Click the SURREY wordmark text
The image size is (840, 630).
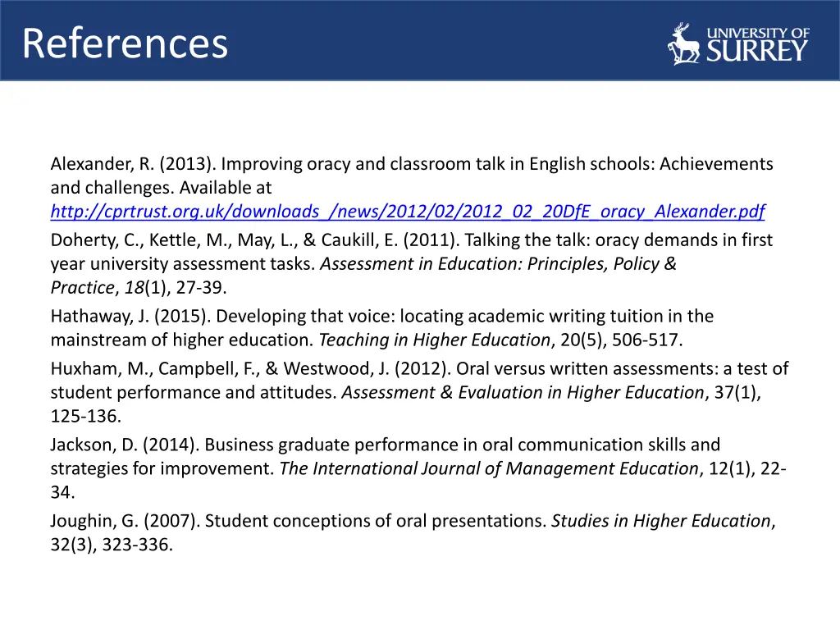(x=756, y=51)
